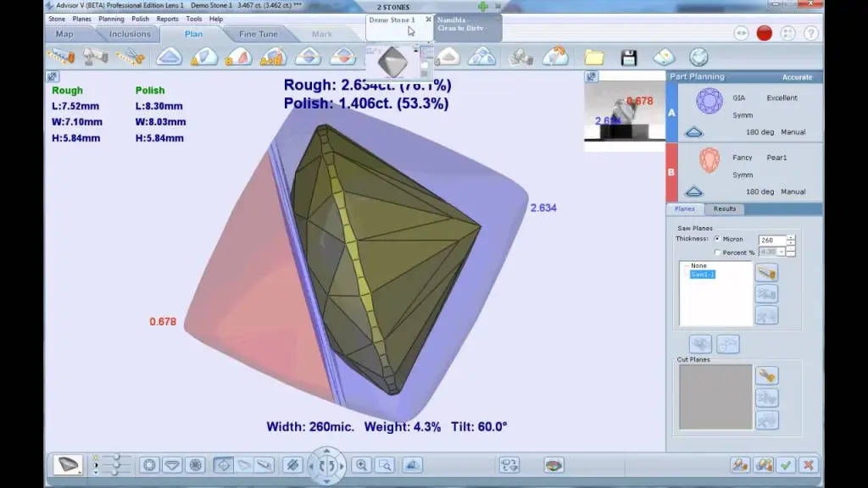Select the combined A+B stones view icon
The height and width of the screenshot is (488, 868).
click(x=271, y=58)
